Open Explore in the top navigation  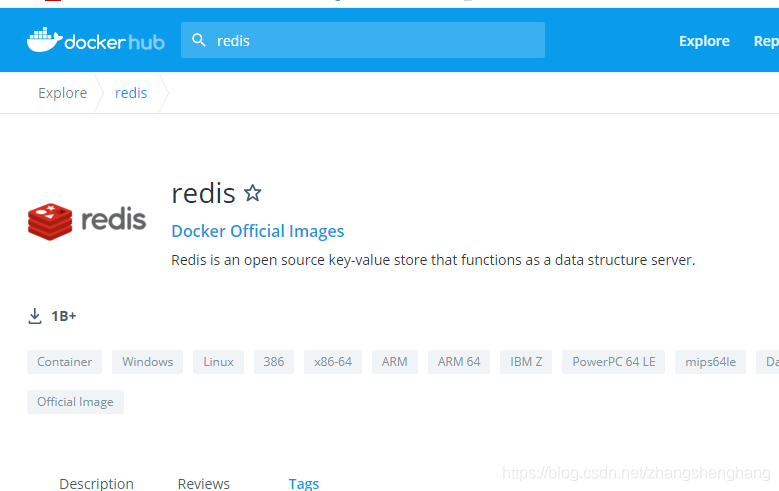point(704,41)
